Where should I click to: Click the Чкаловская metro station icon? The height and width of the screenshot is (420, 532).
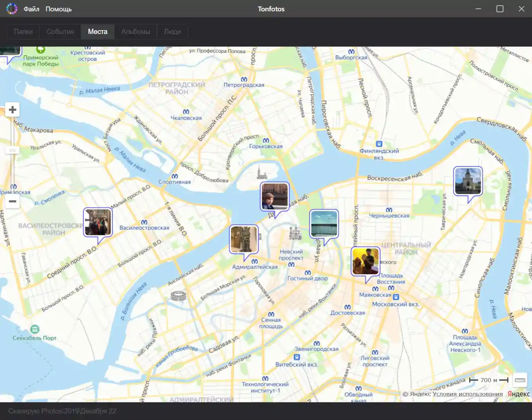tap(186, 111)
